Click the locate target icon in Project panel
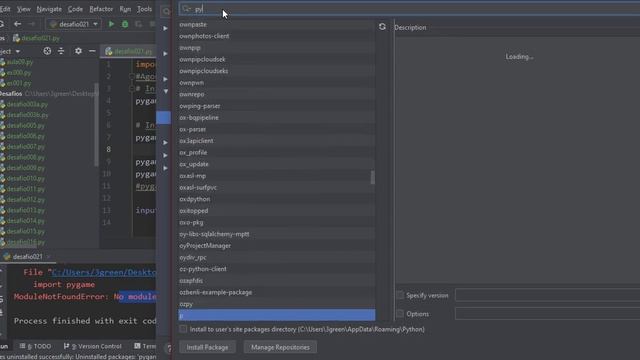The height and width of the screenshot is (360, 640). point(47,51)
